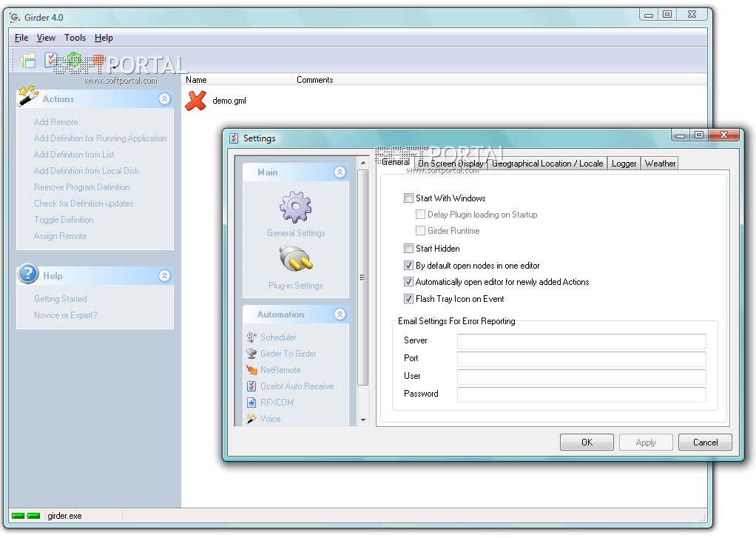
Task: Collapse the Help panel chevron
Action: pos(164,275)
